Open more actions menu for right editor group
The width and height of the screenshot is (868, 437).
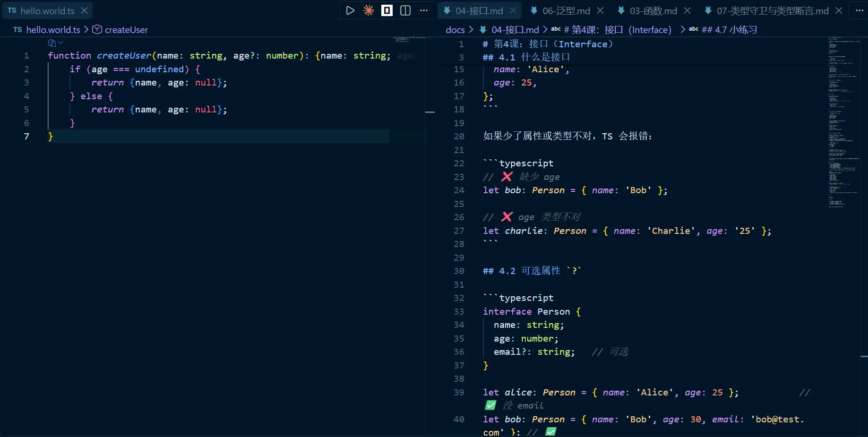tap(859, 10)
